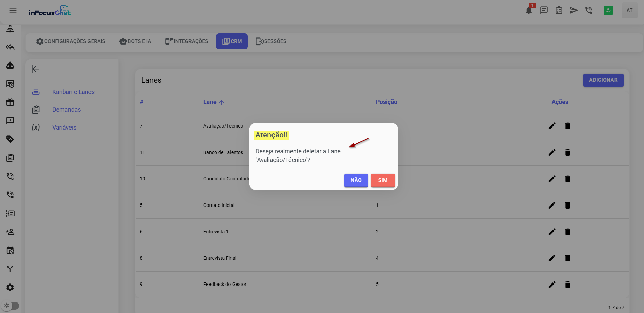Collapse the CRM side panel
This screenshot has width=644, height=313.
[35, 69]
